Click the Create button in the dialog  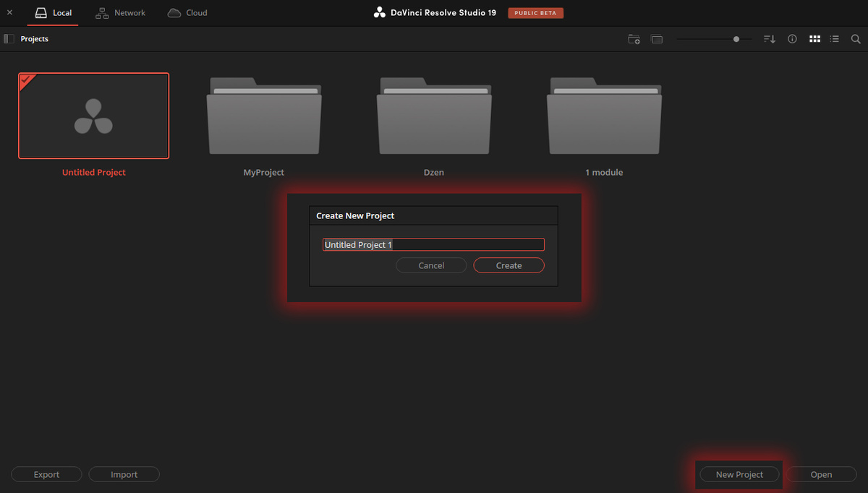point(509,265)
